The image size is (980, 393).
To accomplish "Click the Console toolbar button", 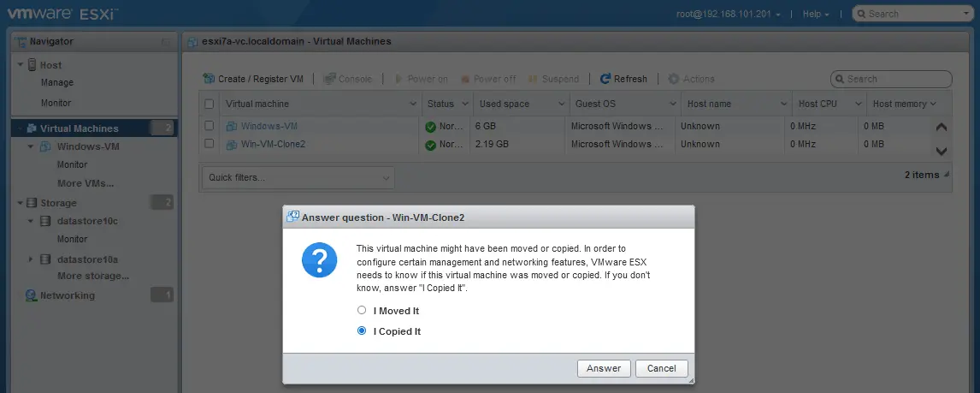I will pyautogui.click(x=347, y=79).
